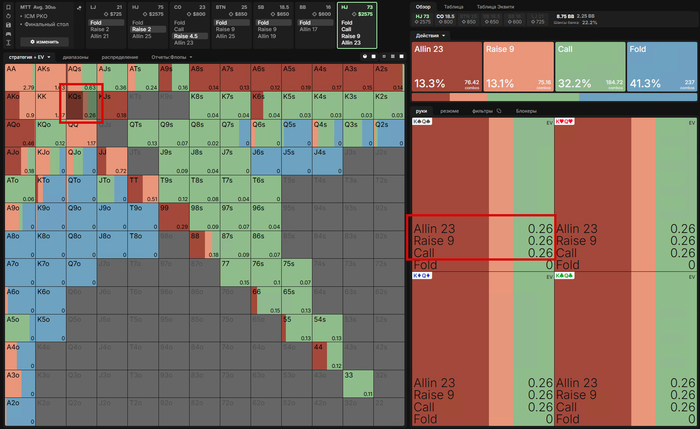Open the game controller icon in sidebar
The image size is (700, 429).
click(8, 33)
